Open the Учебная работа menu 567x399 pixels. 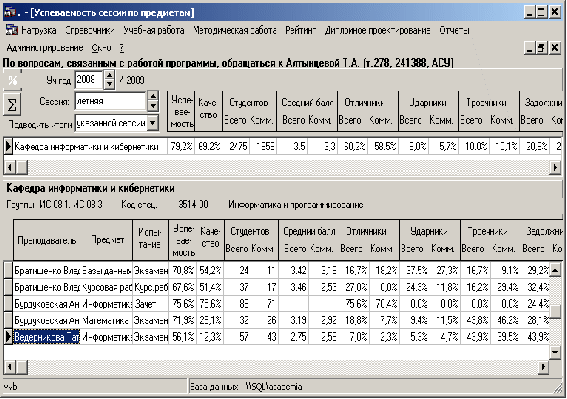[x=154, y=31]
